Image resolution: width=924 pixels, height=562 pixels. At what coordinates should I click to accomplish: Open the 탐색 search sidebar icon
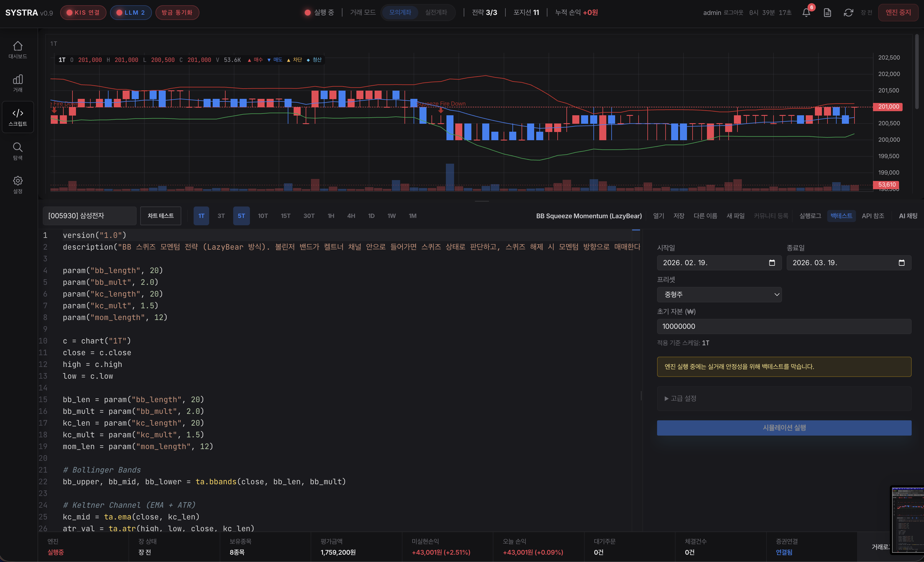tap(18, 151)
